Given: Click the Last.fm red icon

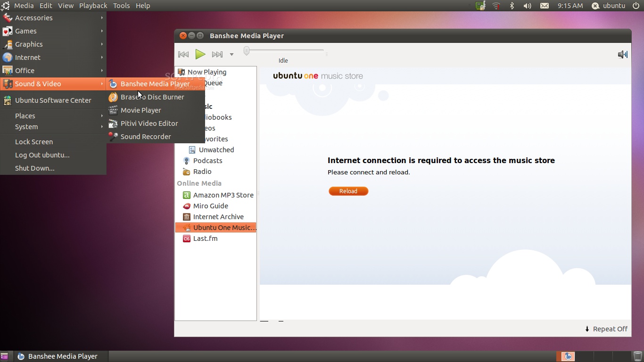Looking at the screenshot, I should 186,239.
